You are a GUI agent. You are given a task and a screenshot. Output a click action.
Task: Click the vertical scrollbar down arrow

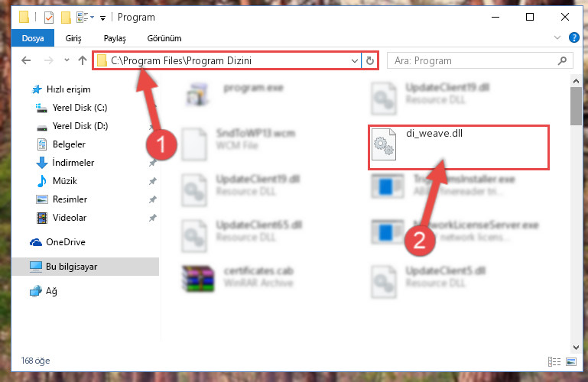tap(576, 348)
